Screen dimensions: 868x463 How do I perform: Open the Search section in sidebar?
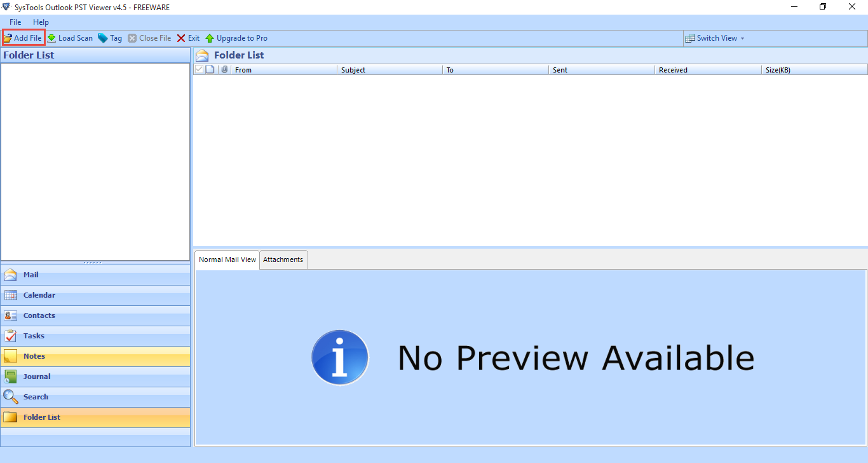(95, 397)
